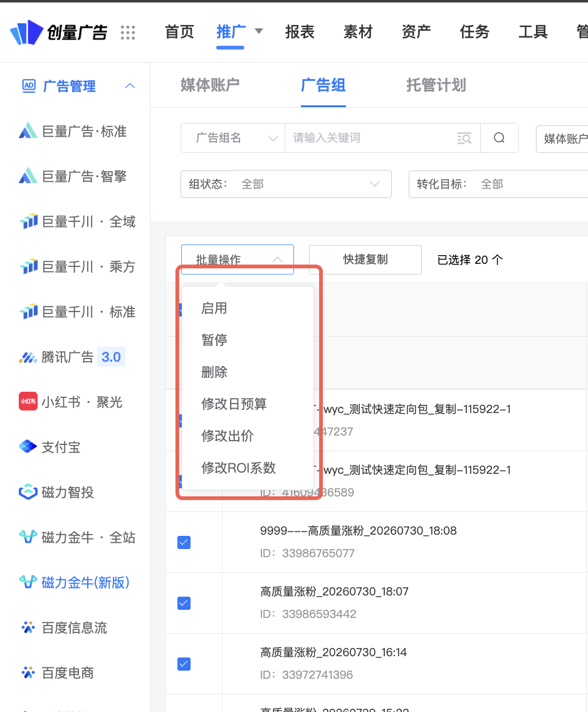Viewport: 588px width, 712px height.
Task: Click the 巨量广告·智擎 platform icon
Action: [x=28, y=175]
